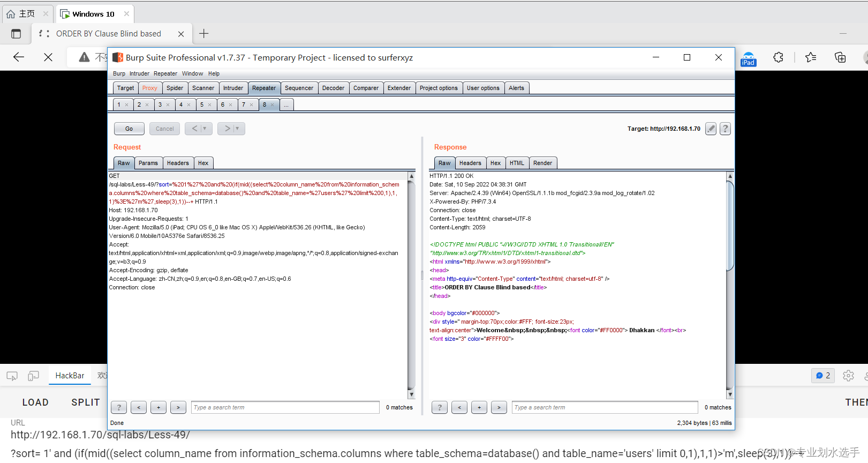Click request search plus options button

158,408
